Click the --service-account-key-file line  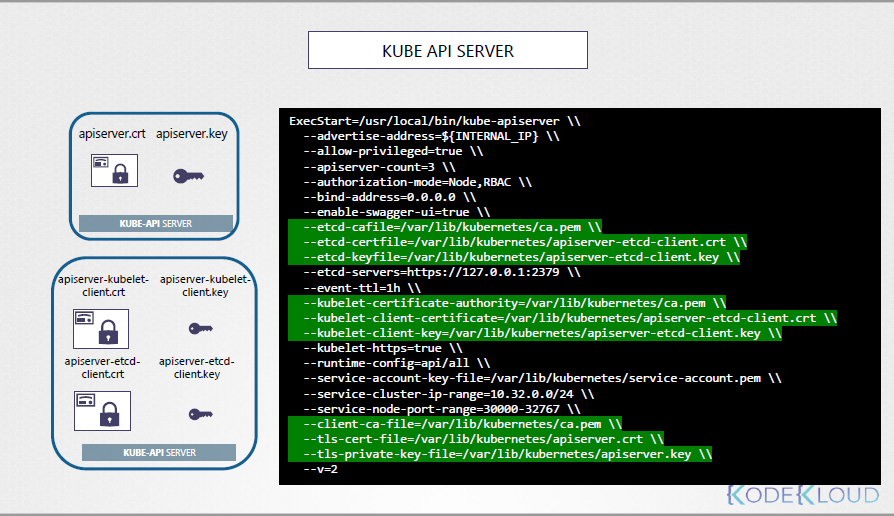pos(542,378)
